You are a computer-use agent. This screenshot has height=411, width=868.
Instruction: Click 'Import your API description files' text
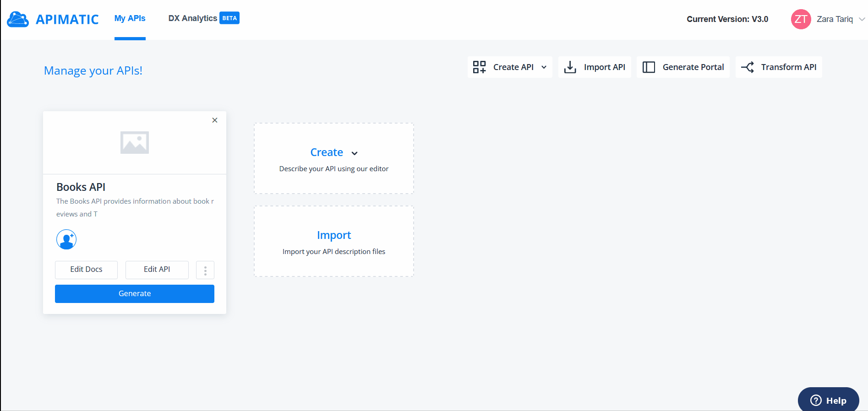pos(334,252)
